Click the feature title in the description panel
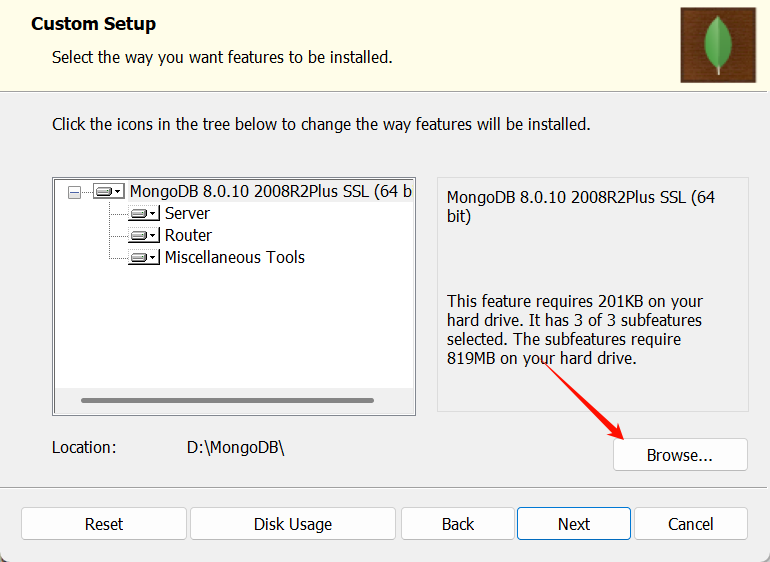Screen dimensions: 770x562 580,206
